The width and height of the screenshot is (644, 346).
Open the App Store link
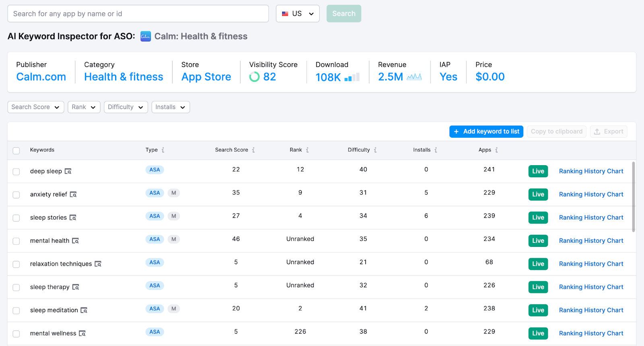[x=206, y=77]
